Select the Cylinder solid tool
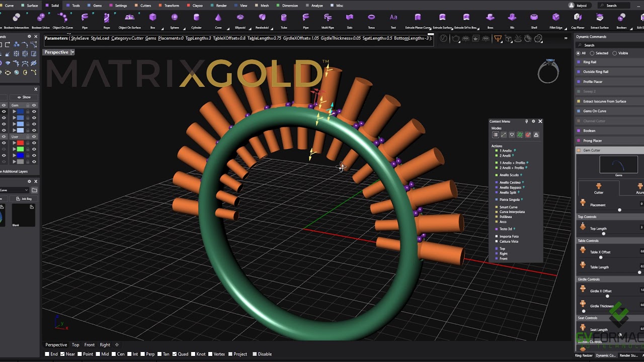Image resolution: width=644 pixels, height=362 pixels. coord(196,21)
